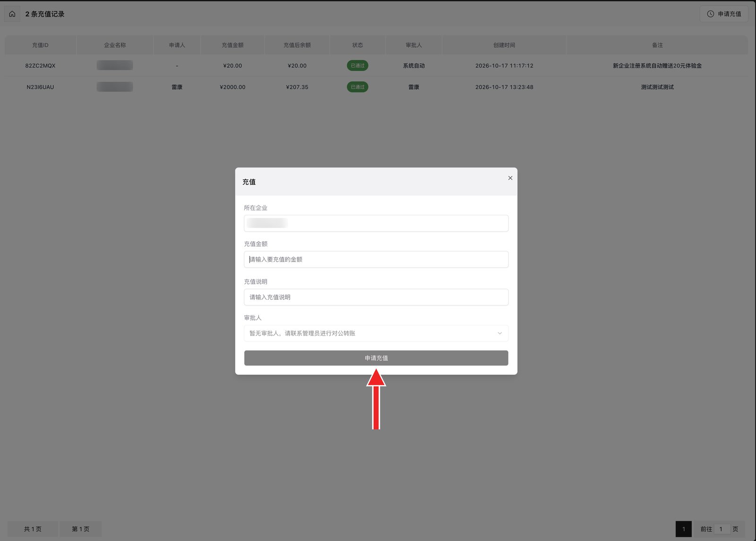Click the 申请人 column header
756x541 pixels.
point(177,45)
